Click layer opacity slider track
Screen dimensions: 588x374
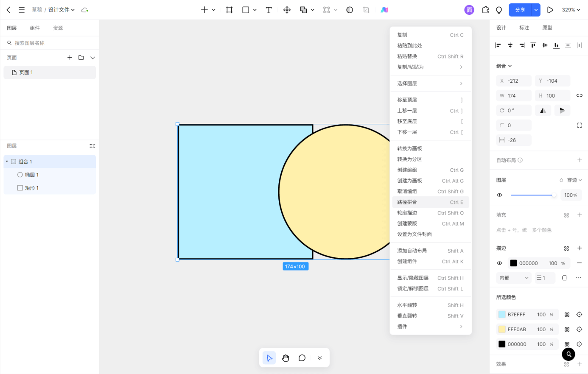(533, 195)
